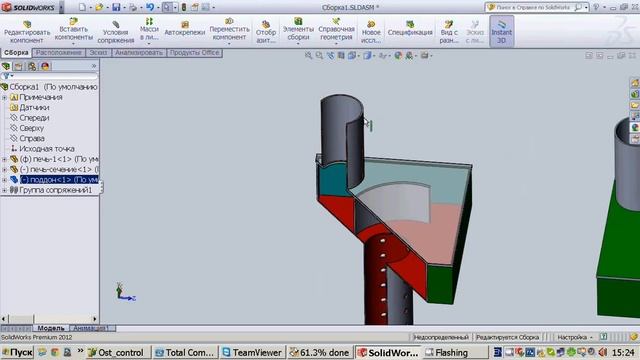
Task: Expand Группа сопряжений1 node
Action: [4, 190]
